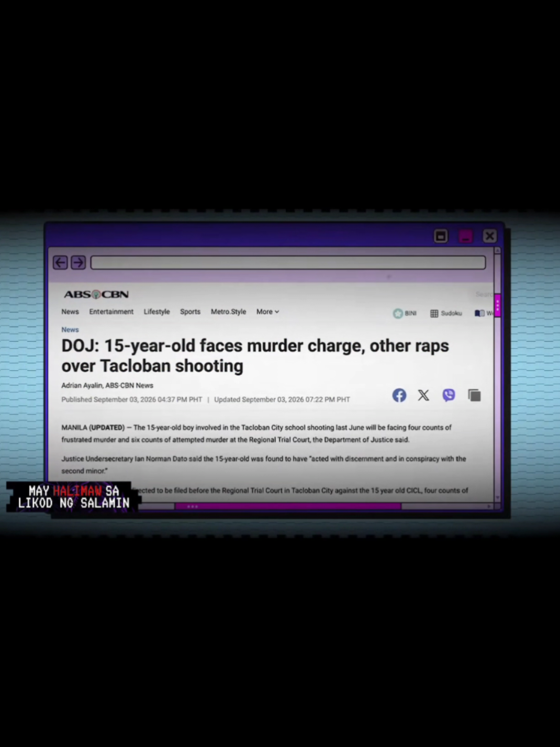This screenshot has height=747, width=560.
Task: Open the News navigation menu item
Action: pos(70,311)
